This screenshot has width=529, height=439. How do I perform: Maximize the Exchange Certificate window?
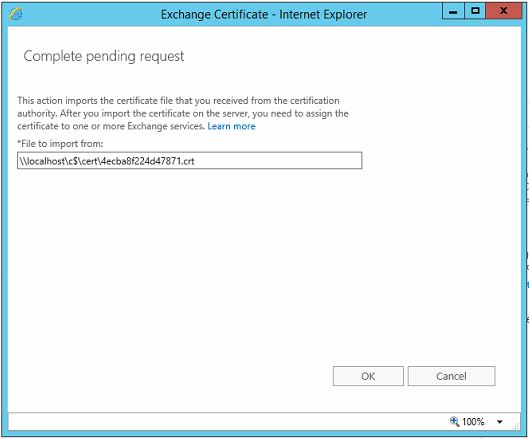(x=475, y=11)
